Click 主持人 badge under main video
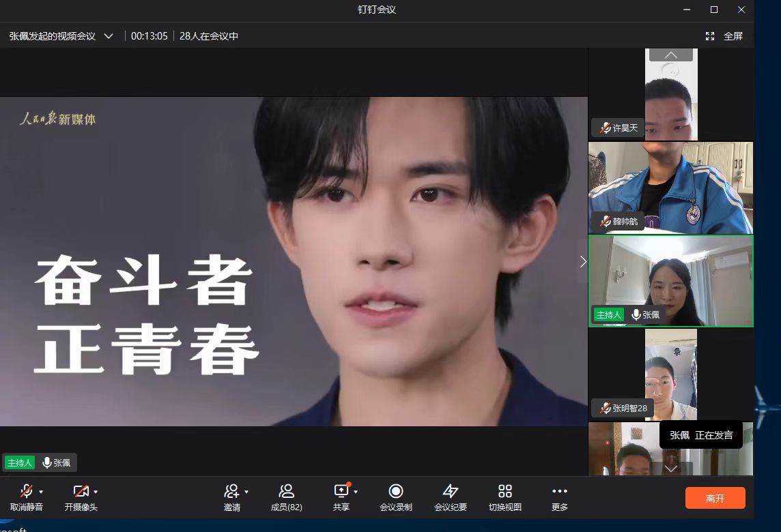The height and width of the screenshot is (532, 781). coord(19,463)
